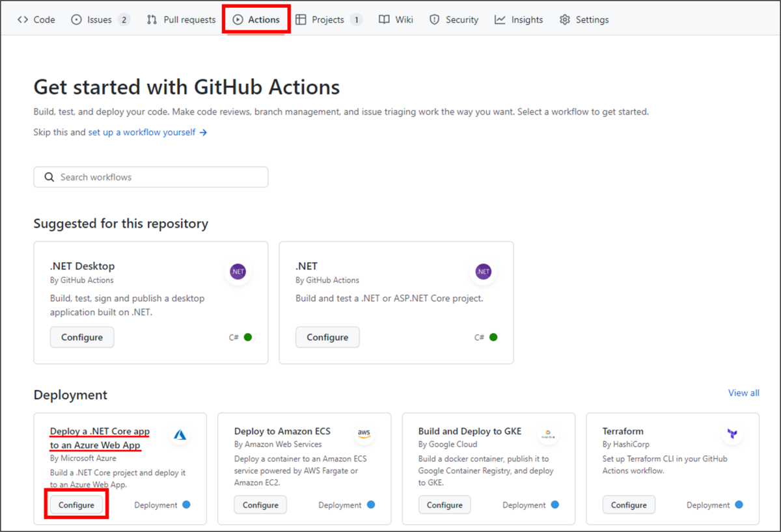Click the shield icon next to Security

pyautogui.click(x=434, y=20)
